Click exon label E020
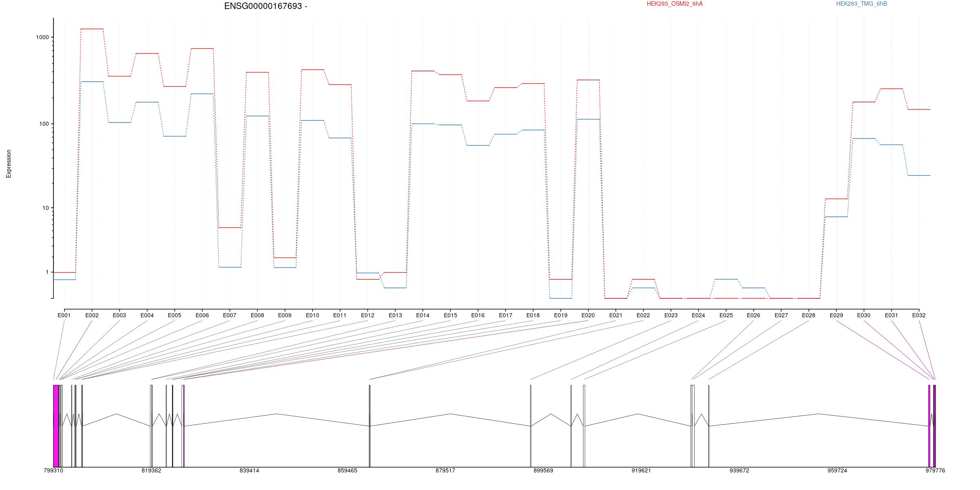Viewport: 980px width, 490px height. [588, 315]
